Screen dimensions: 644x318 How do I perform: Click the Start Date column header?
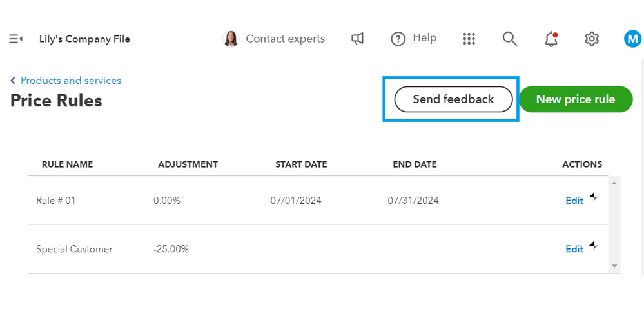[x=301, y=164]
